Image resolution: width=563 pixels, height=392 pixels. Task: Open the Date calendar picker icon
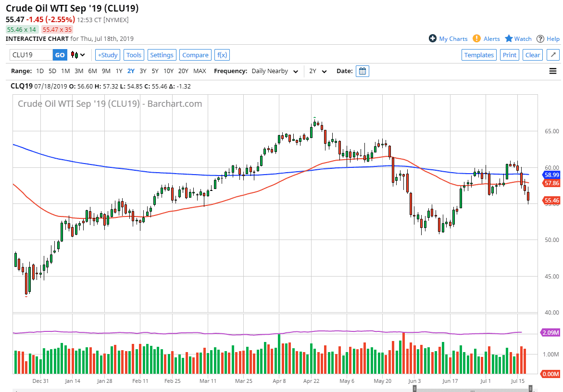point(363,71)
